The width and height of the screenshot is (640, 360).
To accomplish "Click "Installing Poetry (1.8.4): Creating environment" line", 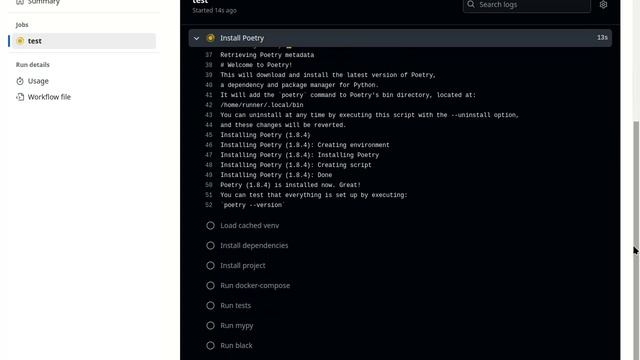I will tap(305, 145).
